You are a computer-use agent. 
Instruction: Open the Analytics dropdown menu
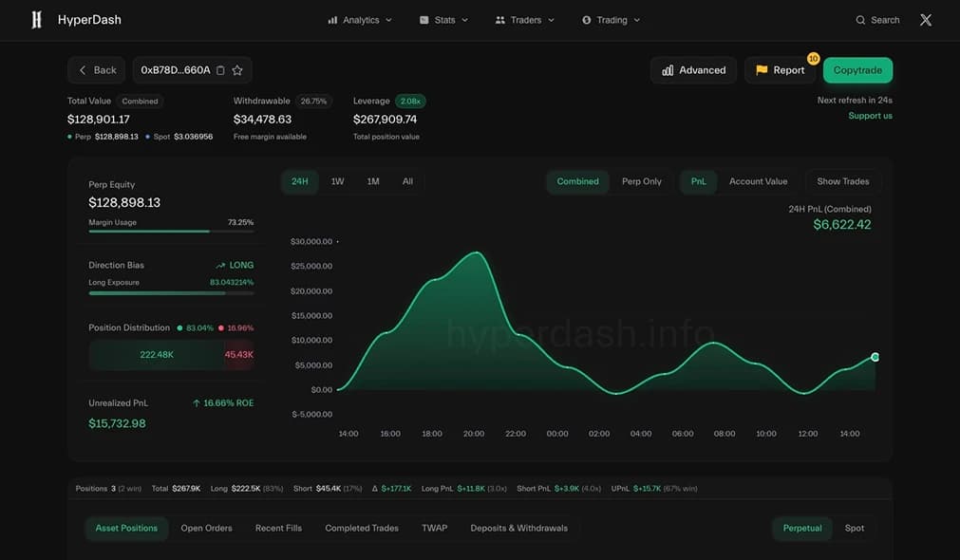click(359, 19)
